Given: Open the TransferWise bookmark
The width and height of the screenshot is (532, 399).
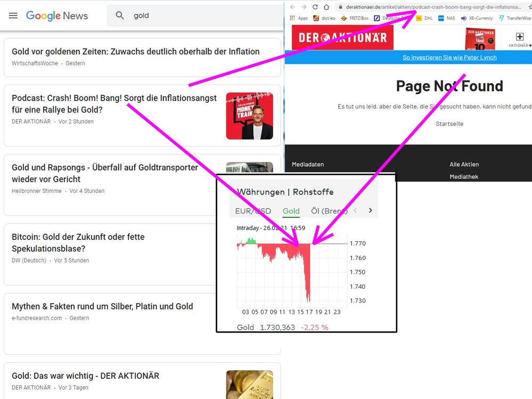Looking at the screenshot, I should 515,18.
